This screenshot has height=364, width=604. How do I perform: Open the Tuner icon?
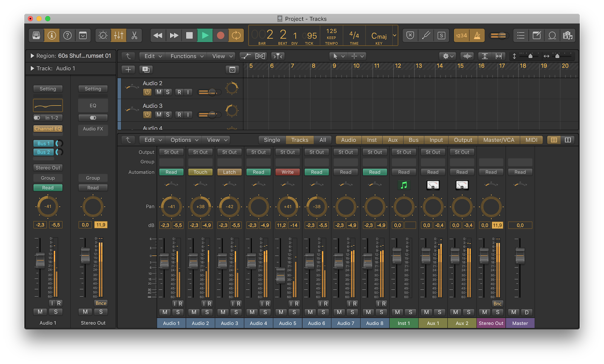click(x=426, y=35)
